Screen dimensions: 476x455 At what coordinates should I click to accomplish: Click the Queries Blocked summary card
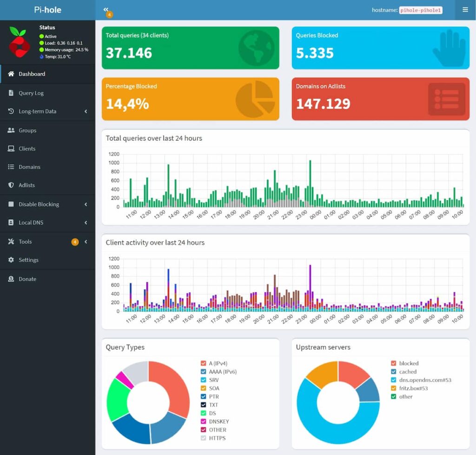[380, 48]
